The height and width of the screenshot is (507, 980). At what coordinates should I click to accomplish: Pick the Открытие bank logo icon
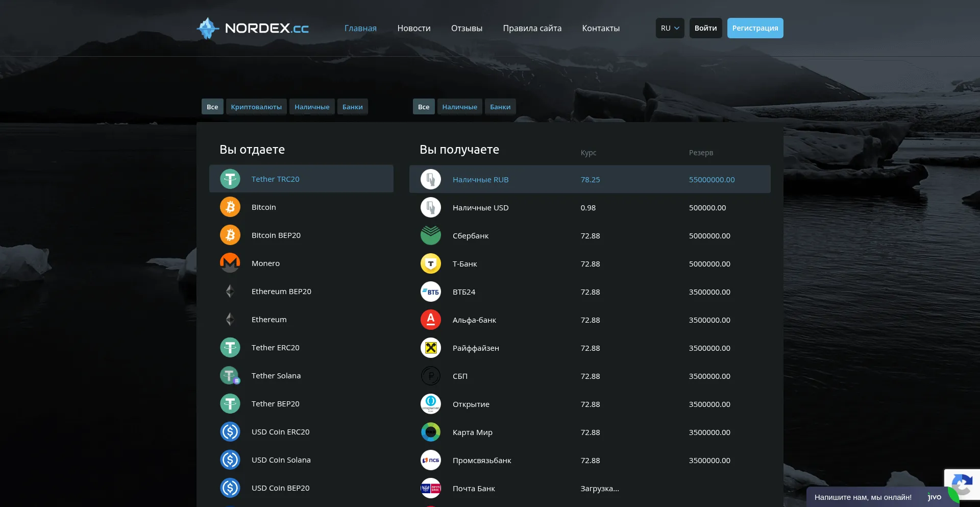pos(431,404)
